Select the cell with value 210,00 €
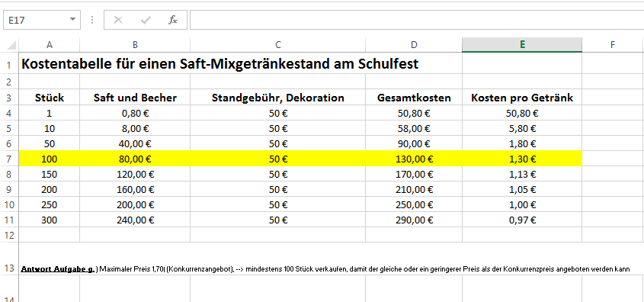The image size is (644, 302). [x=414, y=189]
